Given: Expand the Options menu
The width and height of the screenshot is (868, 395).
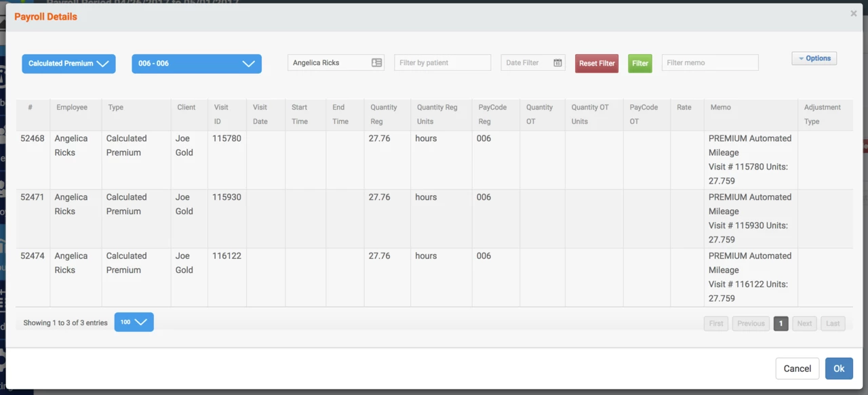Looking at the screenshot, I should click(814, 58).
